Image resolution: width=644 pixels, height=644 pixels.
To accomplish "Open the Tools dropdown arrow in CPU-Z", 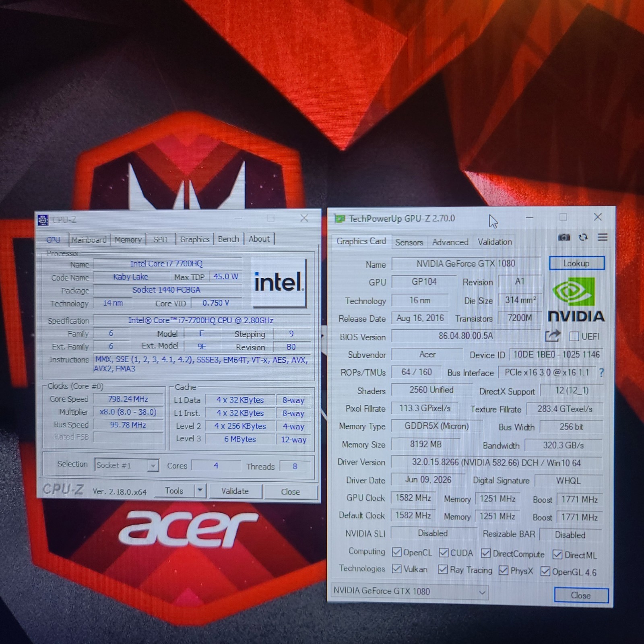I will click(200, 491).
